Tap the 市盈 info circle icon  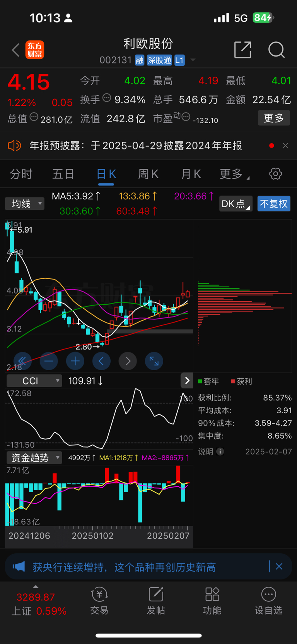tap(186, 117)
